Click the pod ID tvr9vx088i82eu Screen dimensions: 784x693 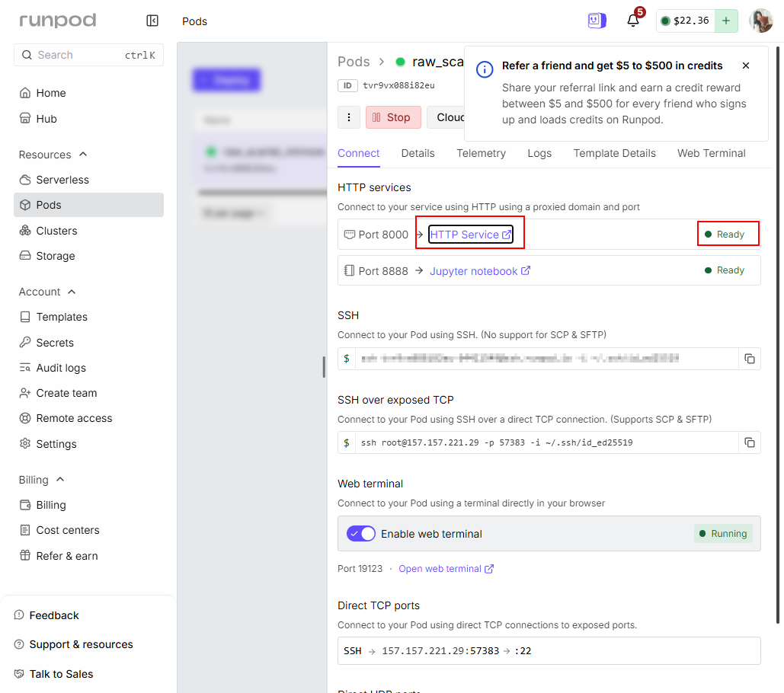(398, 85)
